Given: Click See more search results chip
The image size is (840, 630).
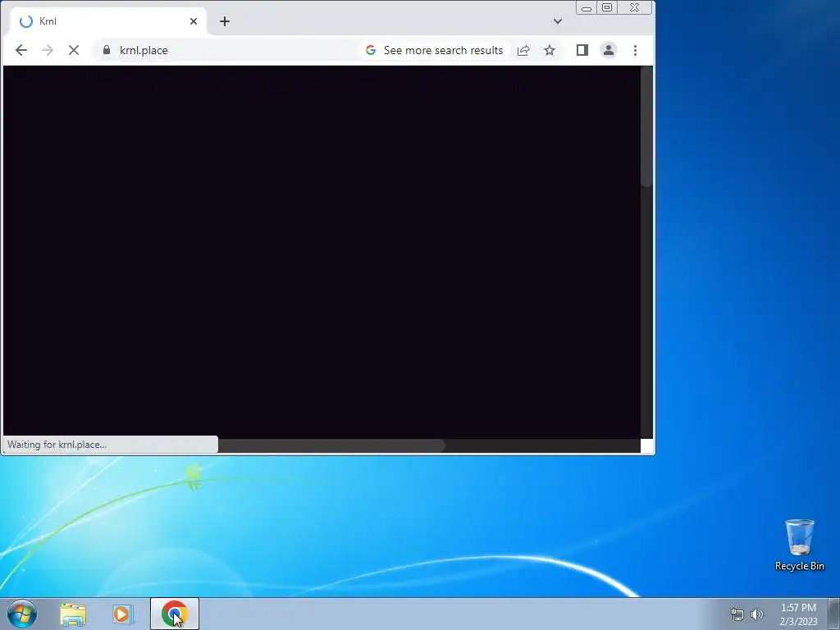Looking at the screenshot, I should click(435, 50).
